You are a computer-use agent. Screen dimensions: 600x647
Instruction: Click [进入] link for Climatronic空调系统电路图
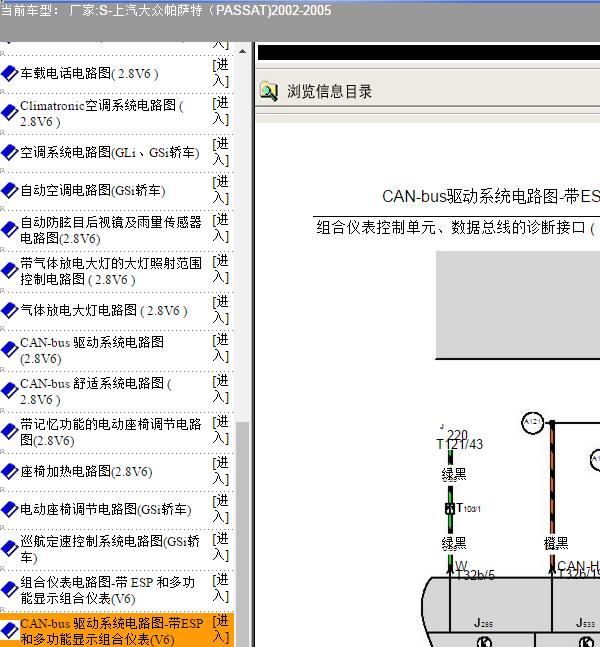221,111
